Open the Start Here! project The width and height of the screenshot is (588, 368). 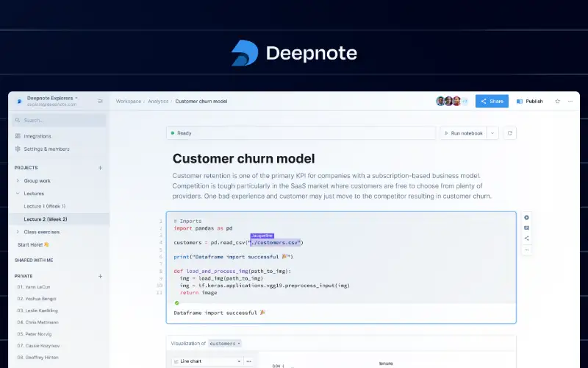coord(33,244)
